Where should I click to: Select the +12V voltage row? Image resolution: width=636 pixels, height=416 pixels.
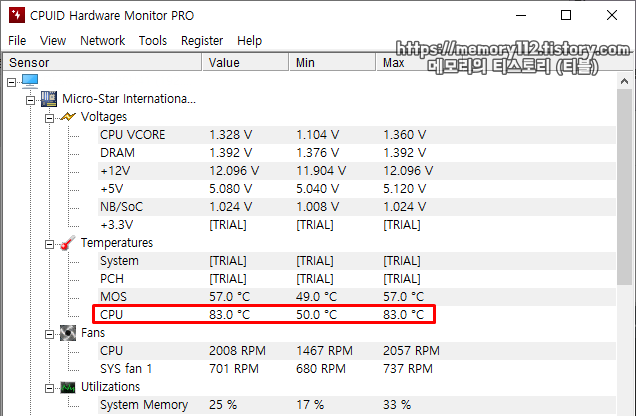(x=357, y=171)
